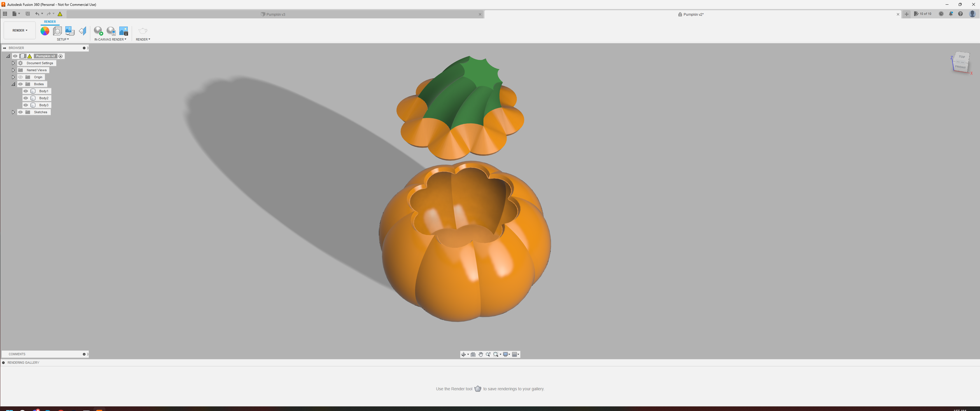Select the Pumpkin v2* document tab

(693, 15)
